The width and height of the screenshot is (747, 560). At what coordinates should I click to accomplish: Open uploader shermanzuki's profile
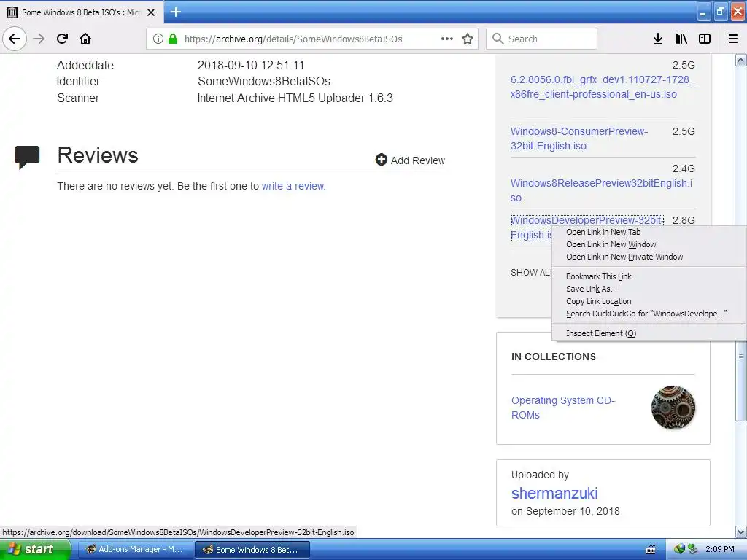click(554, 493)
